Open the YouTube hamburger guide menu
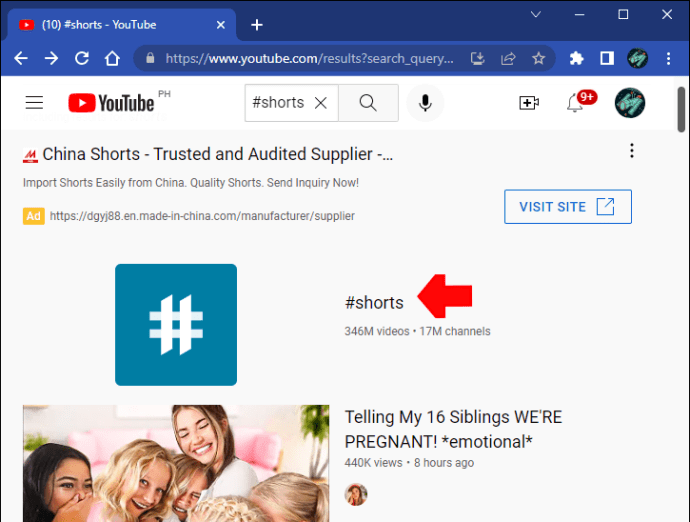The height and width of the screenshot is (522, 690). tap(35, 102)
